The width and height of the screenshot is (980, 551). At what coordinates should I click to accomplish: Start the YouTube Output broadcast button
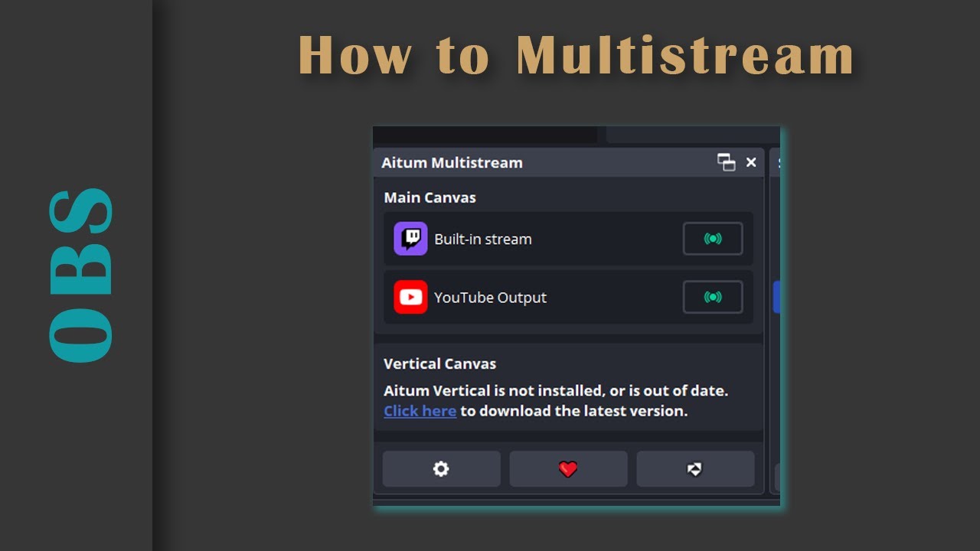(x=713, y=297)
